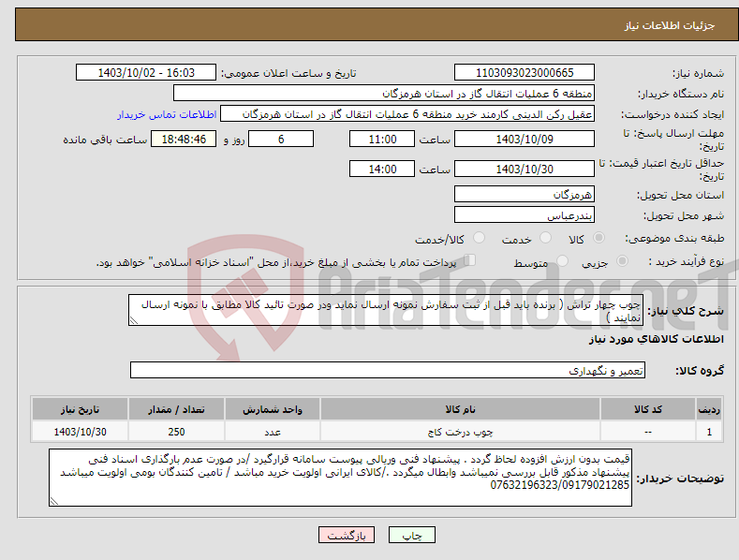Click the تاریخ نیاز column header

[x=81, y=409]
